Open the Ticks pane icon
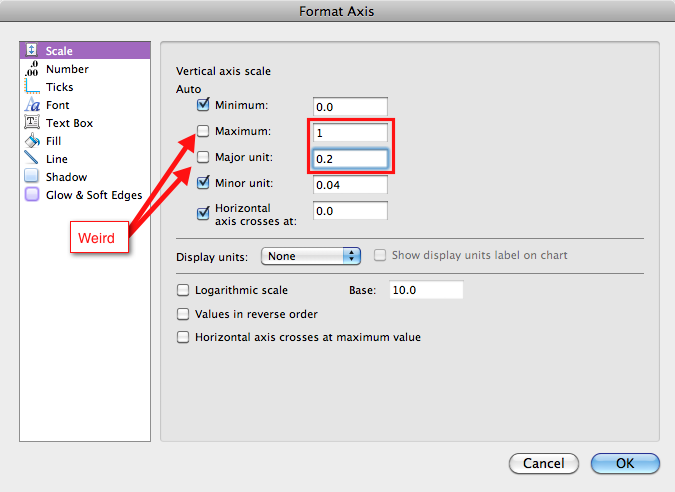The image size is (675, 492). click(x=32, y=87)
